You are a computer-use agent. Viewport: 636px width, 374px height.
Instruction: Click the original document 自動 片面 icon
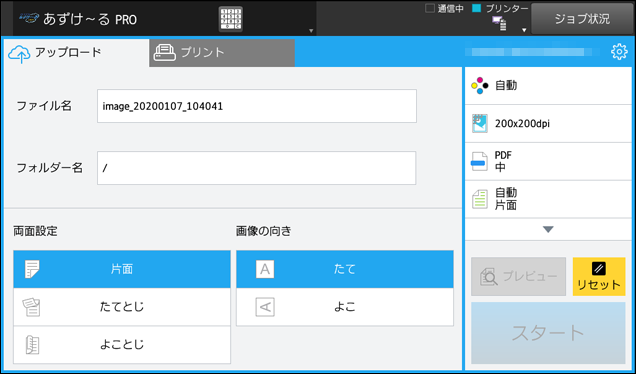pos(480,199)
